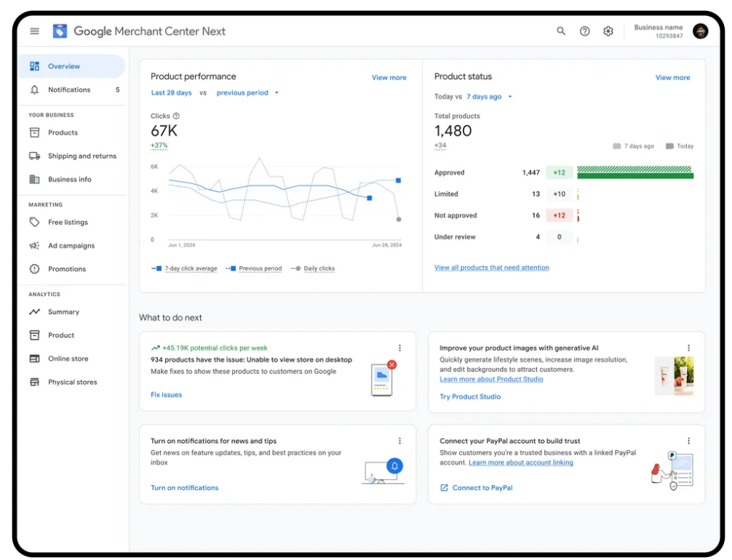This screenshot has height=560, width=732.
Task: Open Ad campaigns
Action: click(71, 246)
